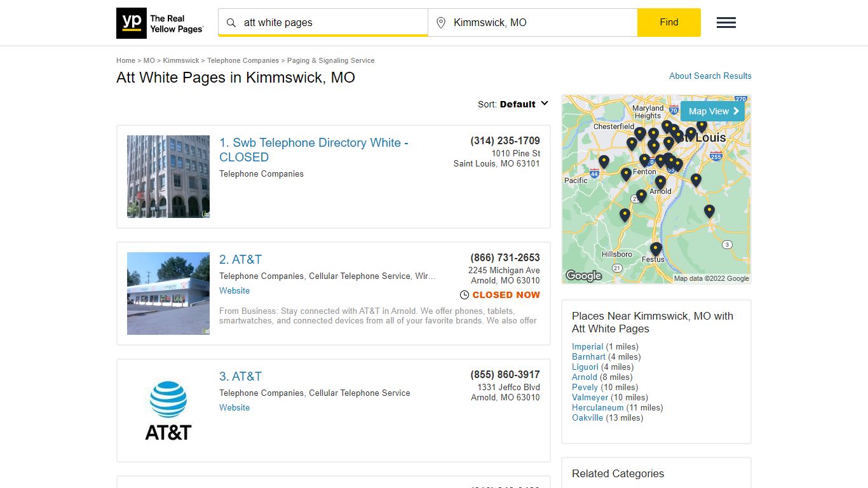This screenshot has height=488, width=868.
Task: Click the CLOSED NOW status text
Action: coord(506,295)
